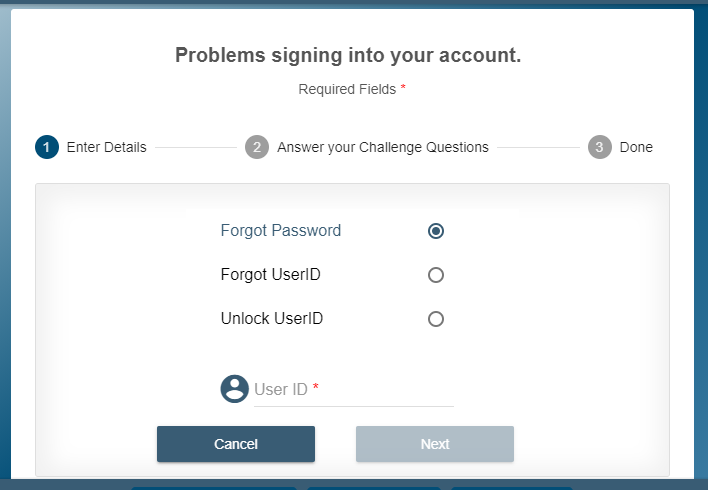Image resolution: width=708 pixels, height=490 pixels.
Task: Click the Problems signing in heading
Action: tap(348, 55)
